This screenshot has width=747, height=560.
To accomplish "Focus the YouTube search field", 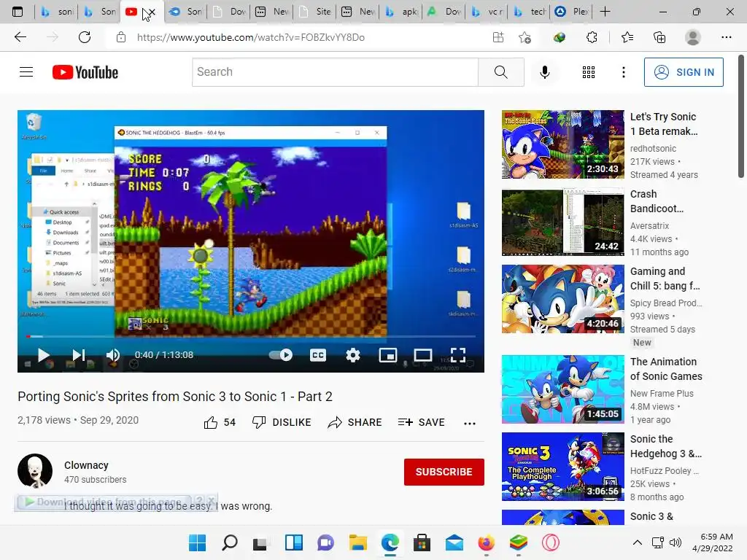I will (x=335, y=72).
